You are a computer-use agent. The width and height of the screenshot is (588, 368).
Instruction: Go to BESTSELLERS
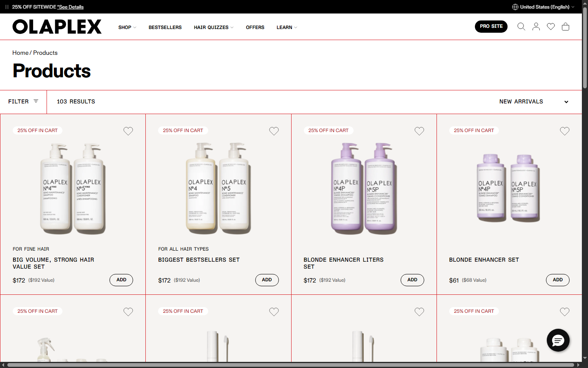[x=165, y=27]
